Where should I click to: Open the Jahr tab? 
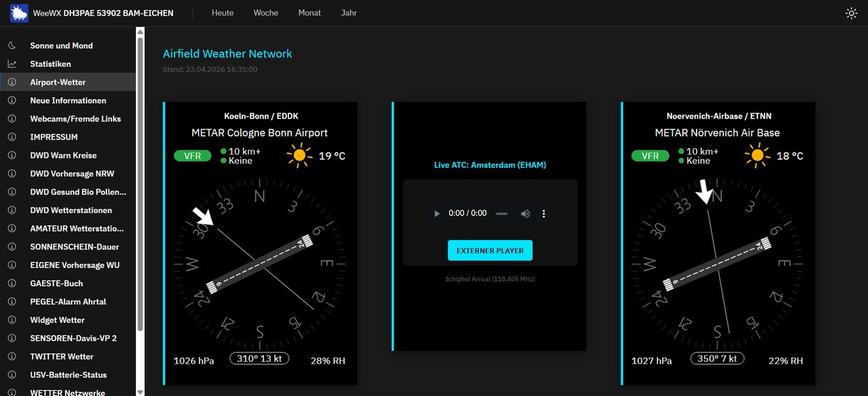(349, 13)
